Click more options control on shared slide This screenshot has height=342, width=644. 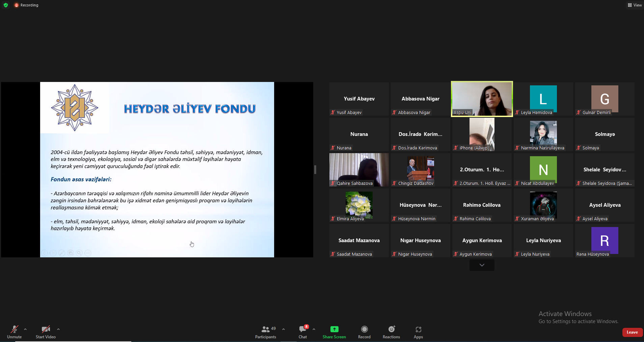click(x=88, y=253)
